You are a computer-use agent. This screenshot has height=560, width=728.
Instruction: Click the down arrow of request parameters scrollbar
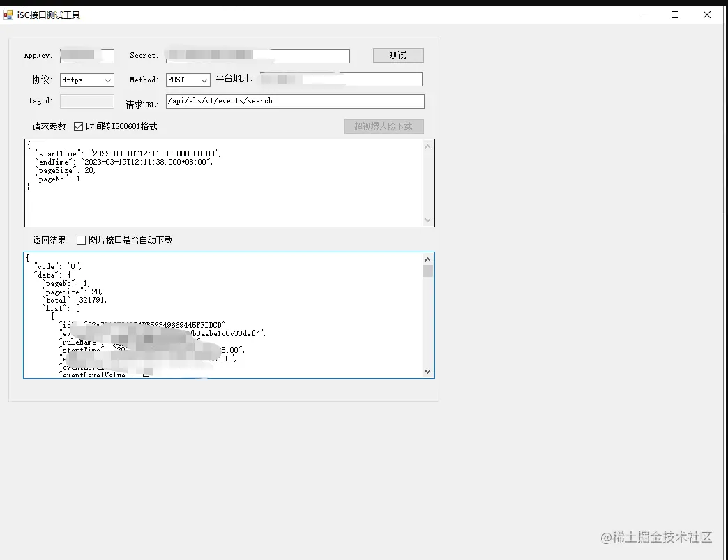pos(428,220)
